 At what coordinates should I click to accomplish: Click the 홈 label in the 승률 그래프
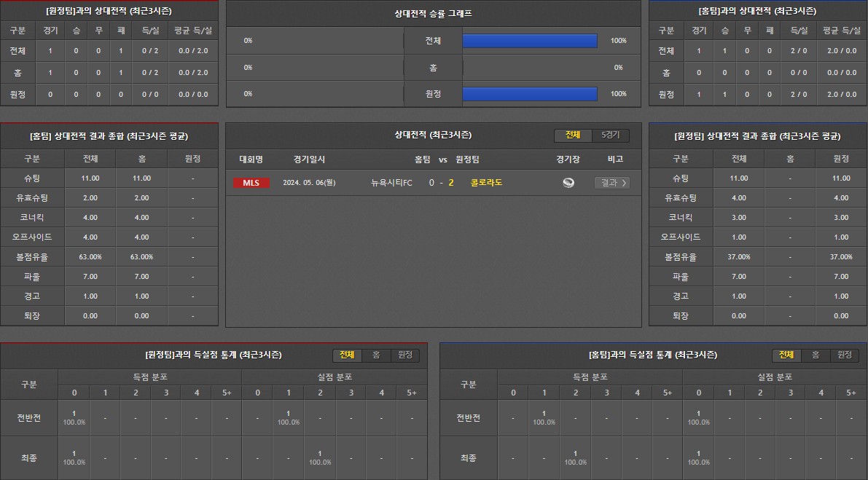click(x=433, y=68)
